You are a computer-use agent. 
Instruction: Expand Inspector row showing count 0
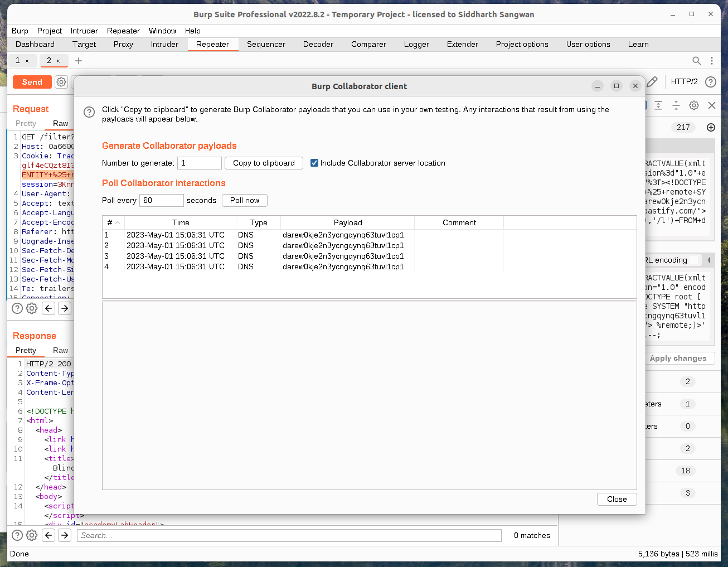click(687, 426)
